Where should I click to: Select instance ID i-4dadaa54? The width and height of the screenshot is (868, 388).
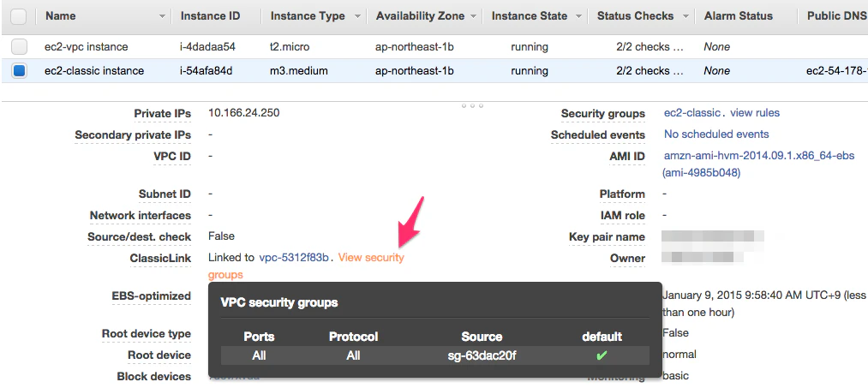point(207,47)
